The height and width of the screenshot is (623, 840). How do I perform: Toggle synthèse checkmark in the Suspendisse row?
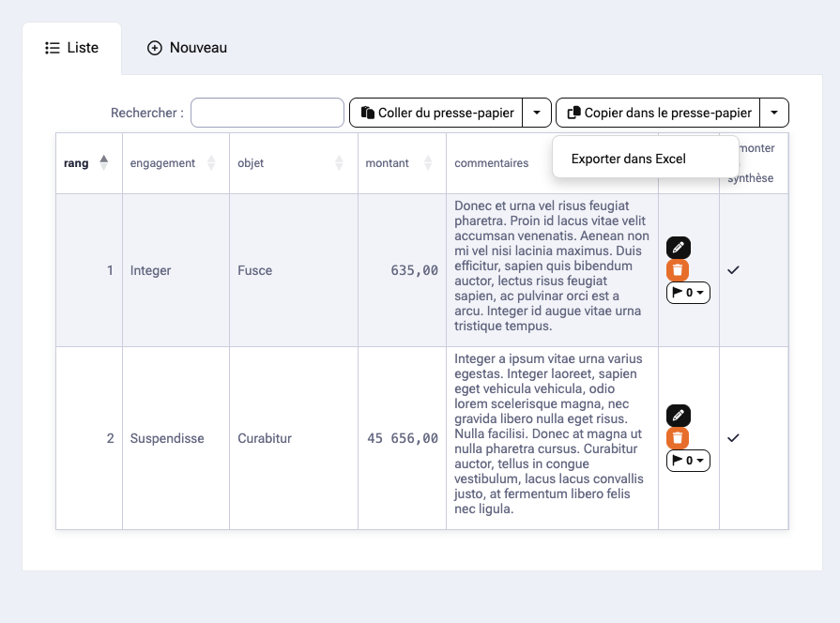coord(733,438)
